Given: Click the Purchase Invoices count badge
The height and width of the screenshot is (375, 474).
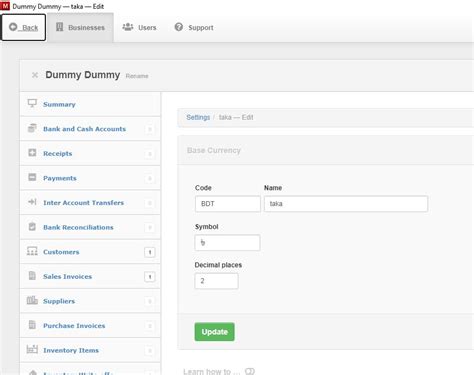Looking at the screenshot, I should [150, 326].
